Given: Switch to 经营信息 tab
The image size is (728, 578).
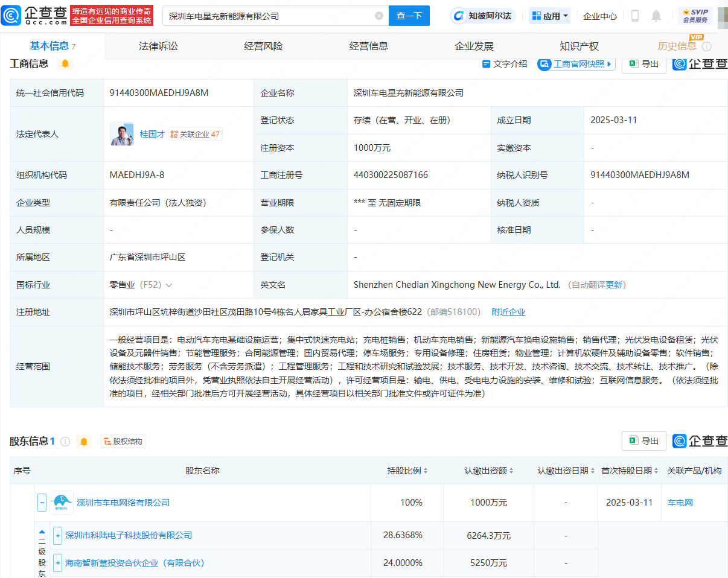Looking at the screenshot, I should (x=369, y=46).
